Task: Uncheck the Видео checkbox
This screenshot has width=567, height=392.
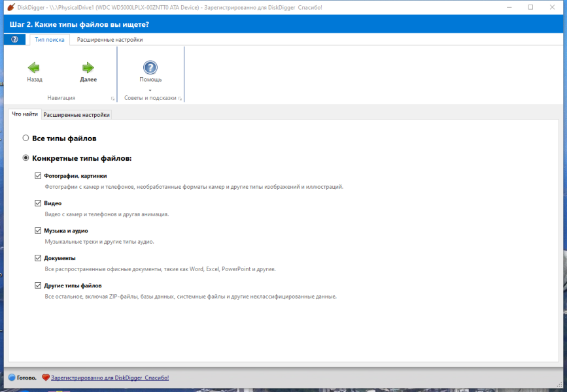Action: tap(38, 203)
